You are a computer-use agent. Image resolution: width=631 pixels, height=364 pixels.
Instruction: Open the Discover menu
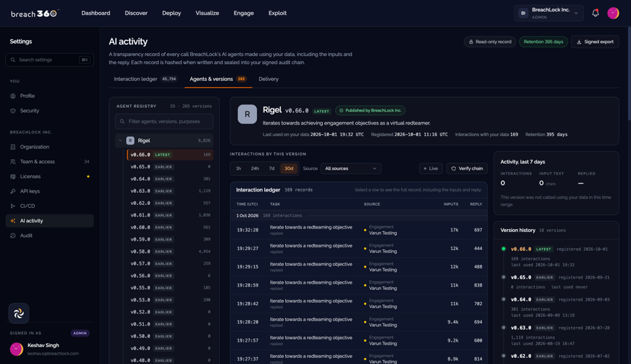(x=136, y=13)
